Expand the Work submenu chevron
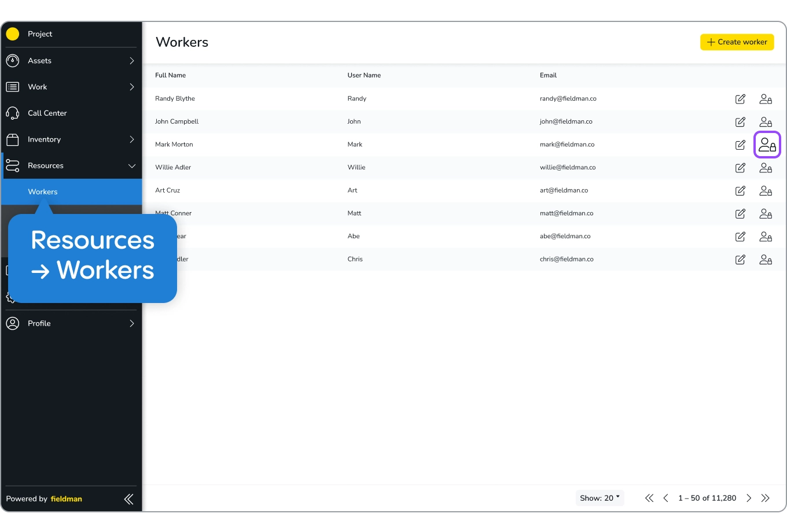The image size is (787, 532). click(x=132, y=87)
